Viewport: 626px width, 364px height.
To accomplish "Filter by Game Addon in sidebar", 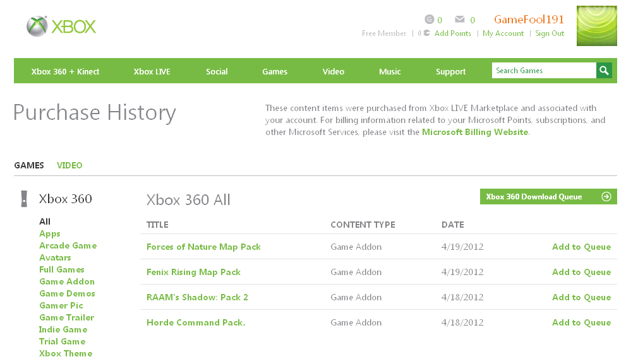I will [67, 281].
